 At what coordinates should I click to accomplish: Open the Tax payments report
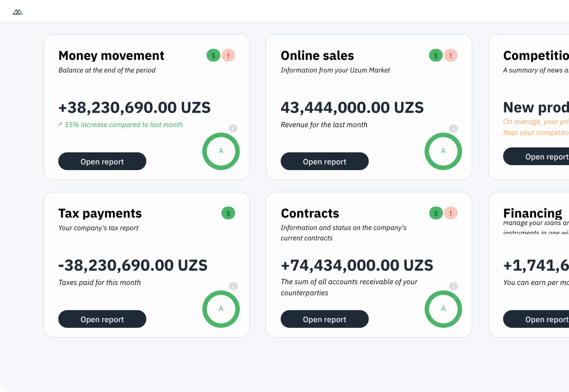point(102,319)
